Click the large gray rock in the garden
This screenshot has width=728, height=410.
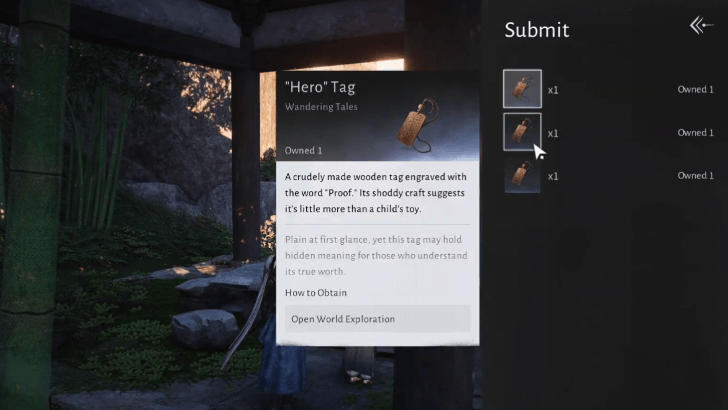205,329
